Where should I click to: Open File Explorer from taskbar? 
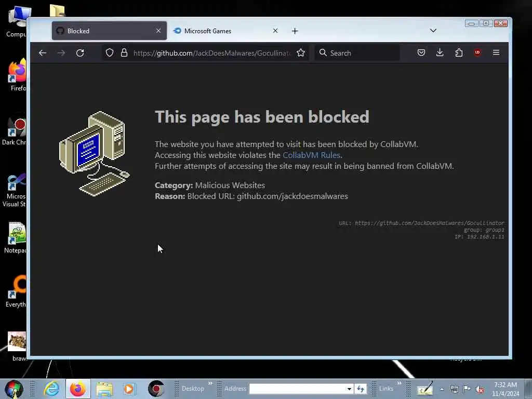pyautogui.click(x=104, y=389)
